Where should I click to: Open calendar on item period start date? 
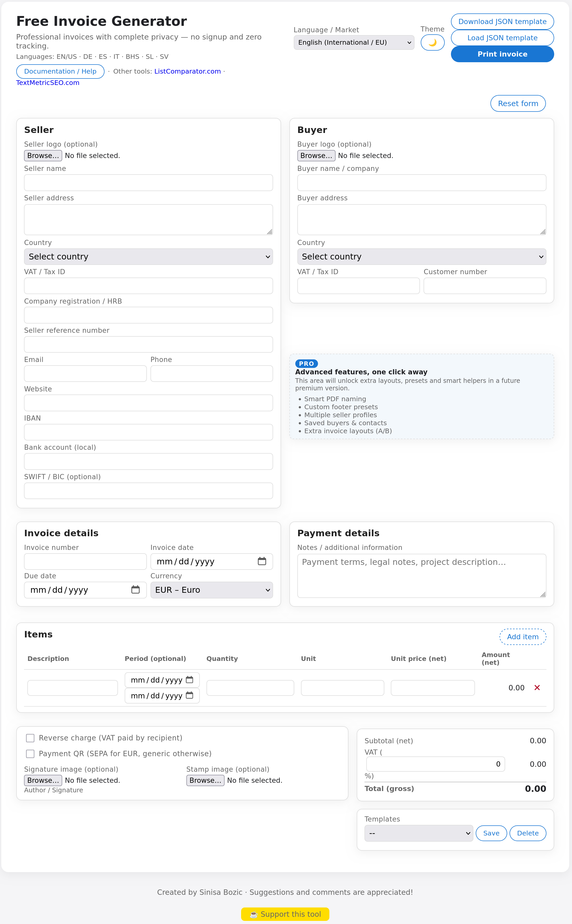[189, 680]
